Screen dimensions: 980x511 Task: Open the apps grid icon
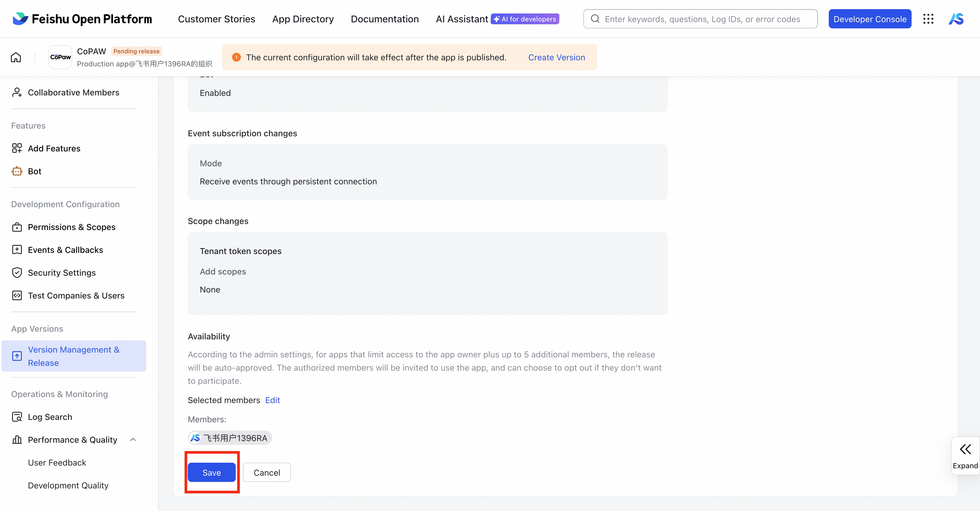coord(928,19)
